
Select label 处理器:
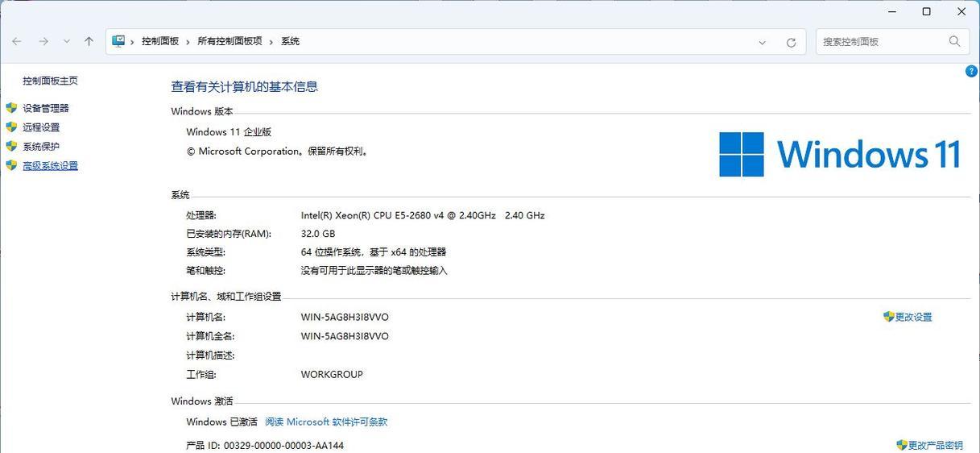(x=201, y=215)
